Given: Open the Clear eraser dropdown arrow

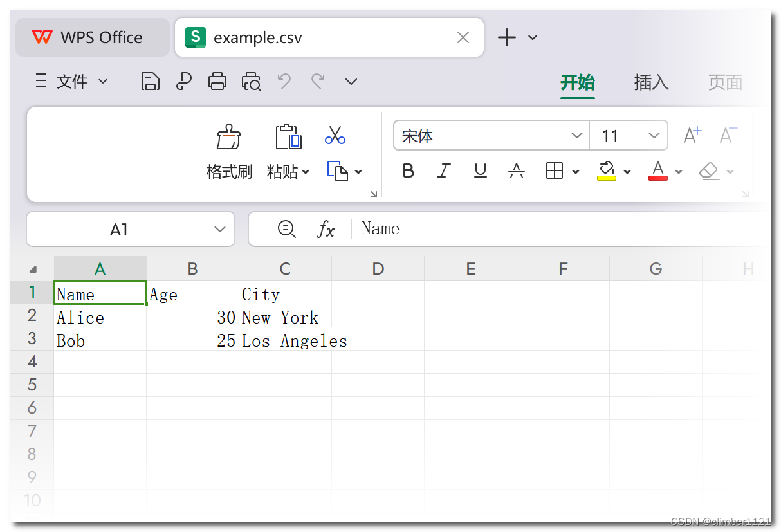Looking at the screenshot, I should [730, 172].
